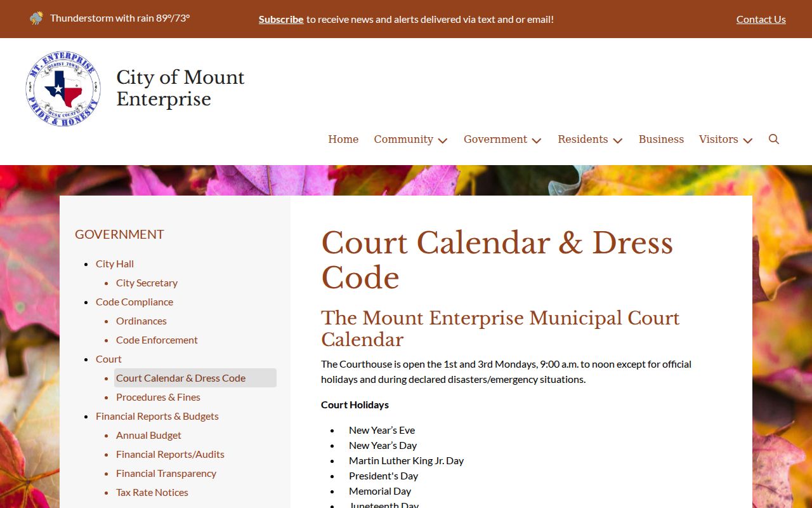
Task: Open the Ordinances sidebar link
Action: pyautogui.click(x=141, y=321)
